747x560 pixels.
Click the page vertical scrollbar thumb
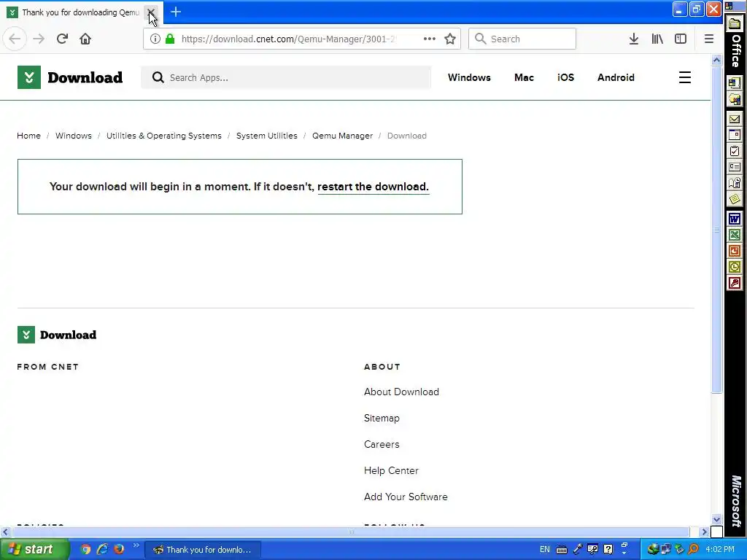tap(716, 230)
